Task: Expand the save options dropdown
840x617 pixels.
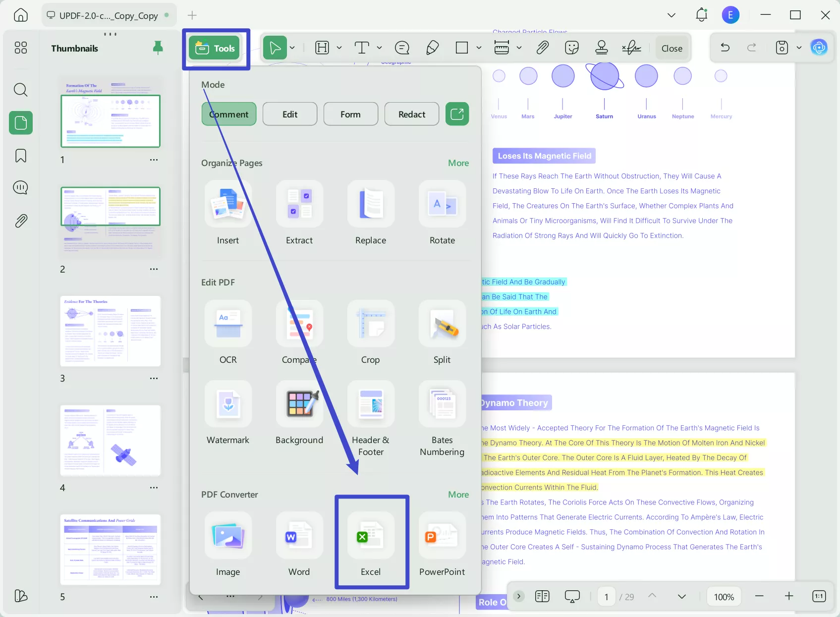Action: (x=798, y=48)
